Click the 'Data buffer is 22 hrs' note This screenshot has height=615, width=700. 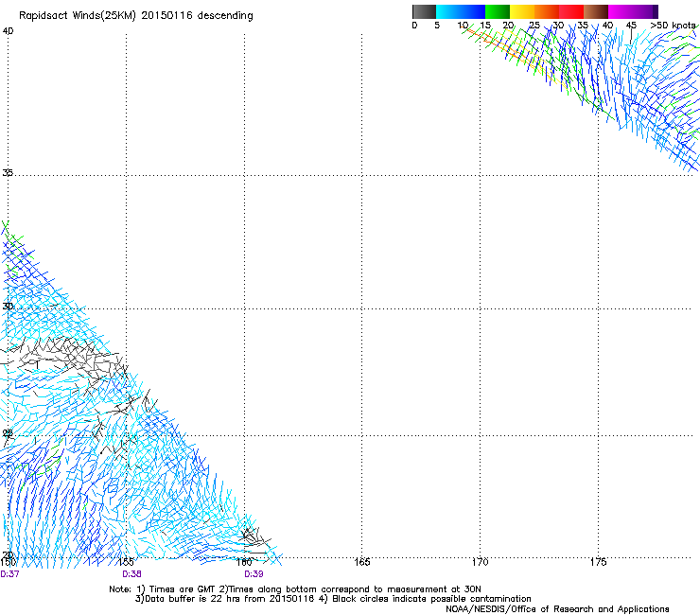(333, 599)
